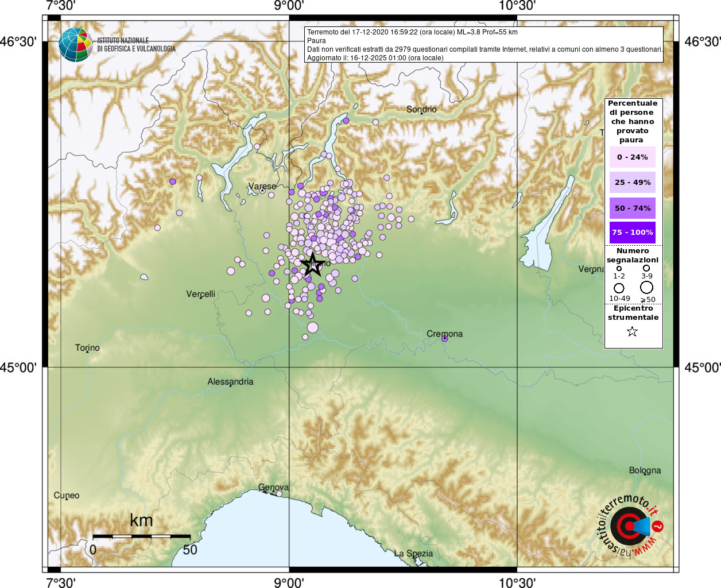Click the 'Dati non verificati' questionnaire line
The image size is (721, 588).
(484, 49)
